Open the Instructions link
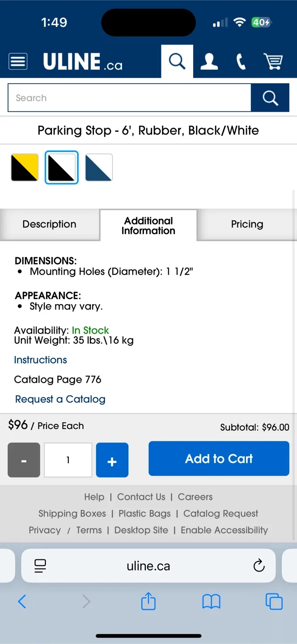This screenshot has height=644, width=297. [40, 360]
